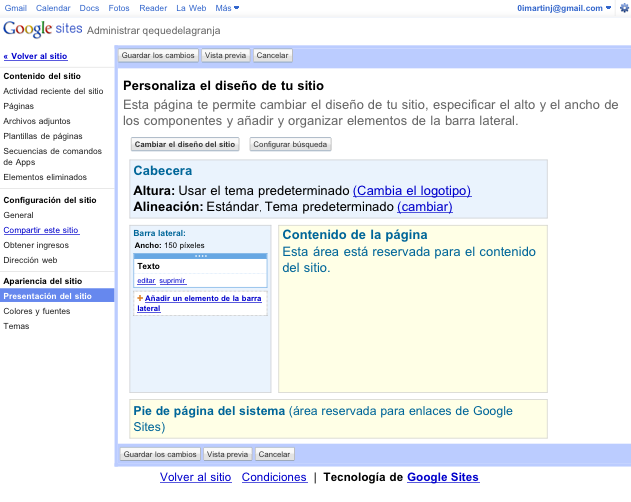Open the settings gear icon
The image size is (631, 502).
[x=624, y=8]
